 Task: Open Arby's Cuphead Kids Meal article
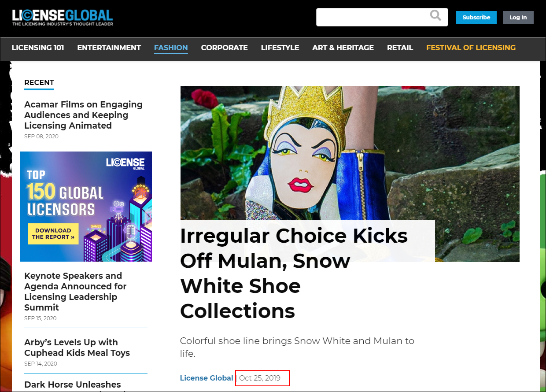(77, 348)
